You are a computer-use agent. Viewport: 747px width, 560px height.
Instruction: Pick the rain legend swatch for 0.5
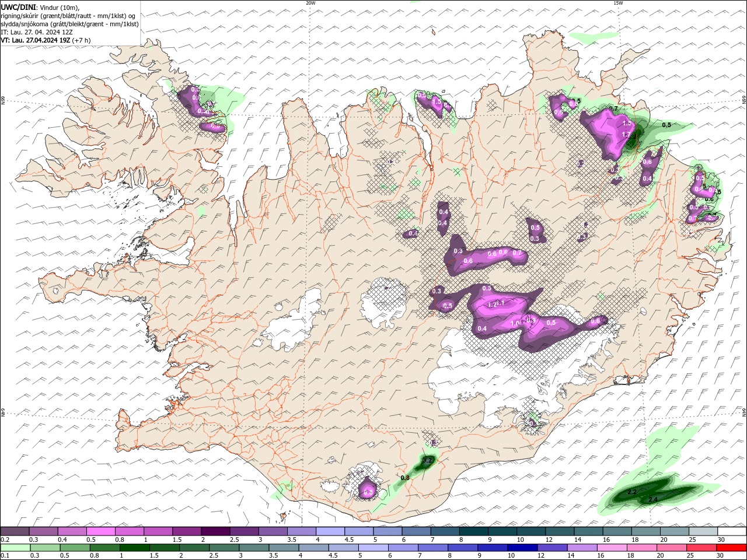click(75, 548)
